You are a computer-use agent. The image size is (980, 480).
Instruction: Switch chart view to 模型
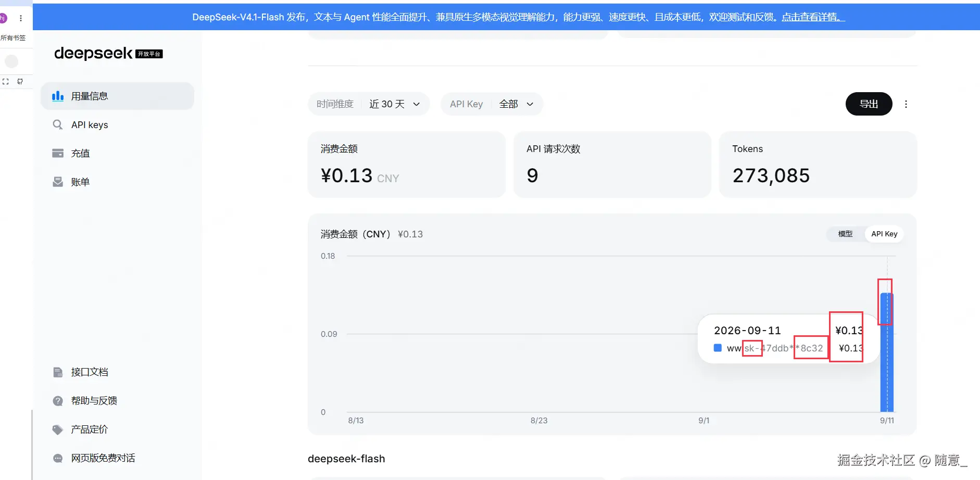click(845, 234)
